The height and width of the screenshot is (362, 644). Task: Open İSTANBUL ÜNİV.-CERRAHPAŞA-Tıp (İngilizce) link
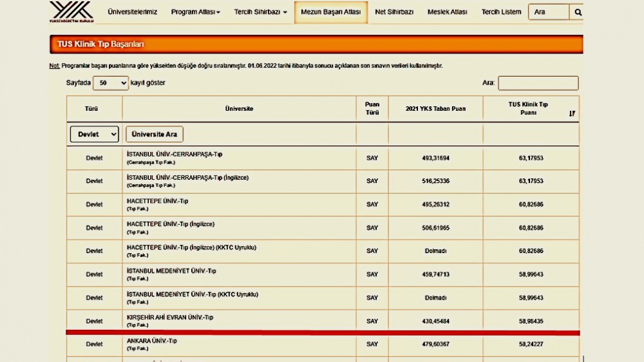pyautogui.click(x=187, y=178)
